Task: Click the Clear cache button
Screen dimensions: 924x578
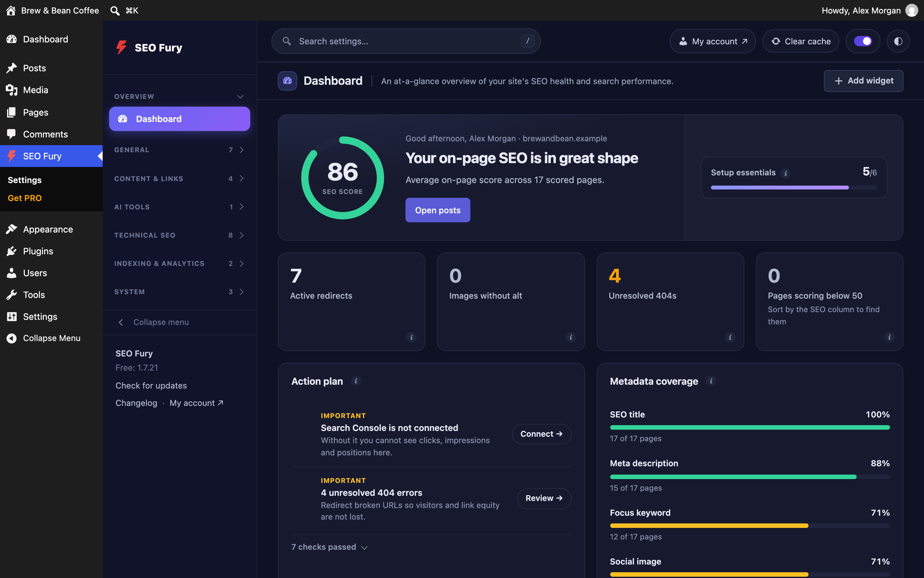Action: point(801,41)
